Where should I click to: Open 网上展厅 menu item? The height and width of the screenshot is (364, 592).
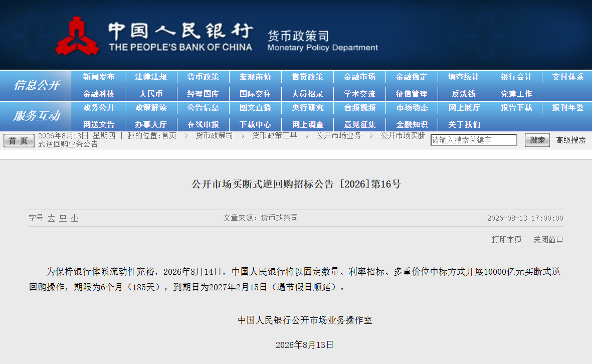click(464, 108)
